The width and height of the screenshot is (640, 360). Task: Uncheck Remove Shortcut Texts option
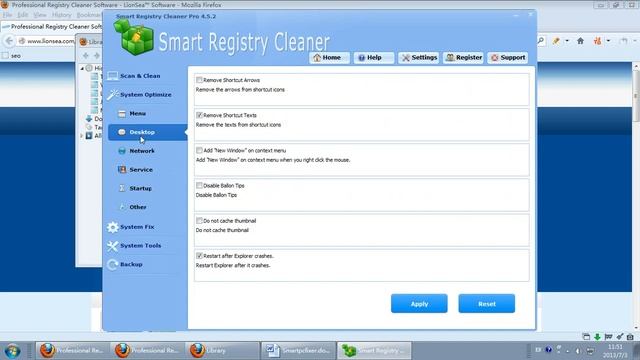tap(199, 115)
